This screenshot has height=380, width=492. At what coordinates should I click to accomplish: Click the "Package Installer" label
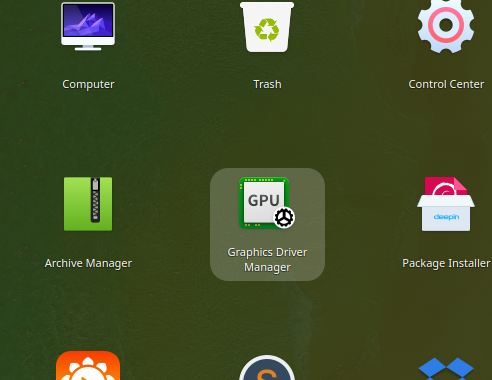pos(446,263)
